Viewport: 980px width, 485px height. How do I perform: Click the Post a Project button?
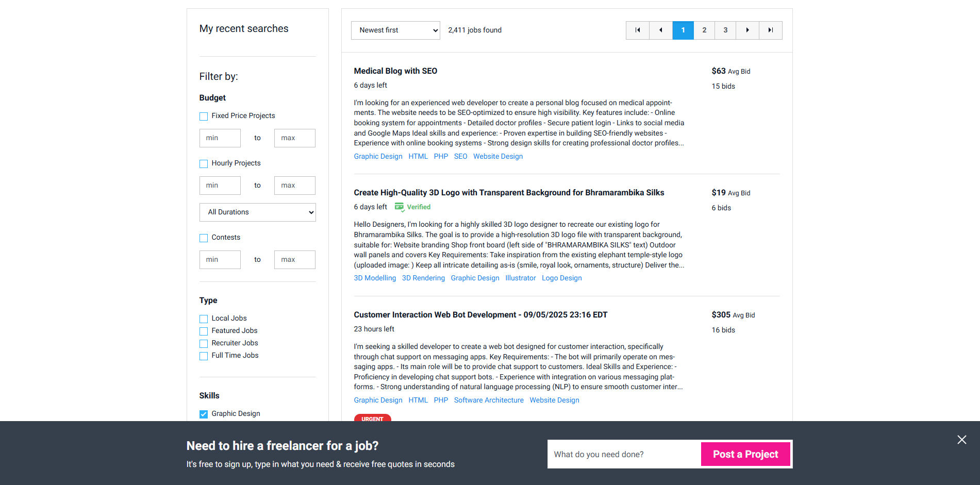745,454
